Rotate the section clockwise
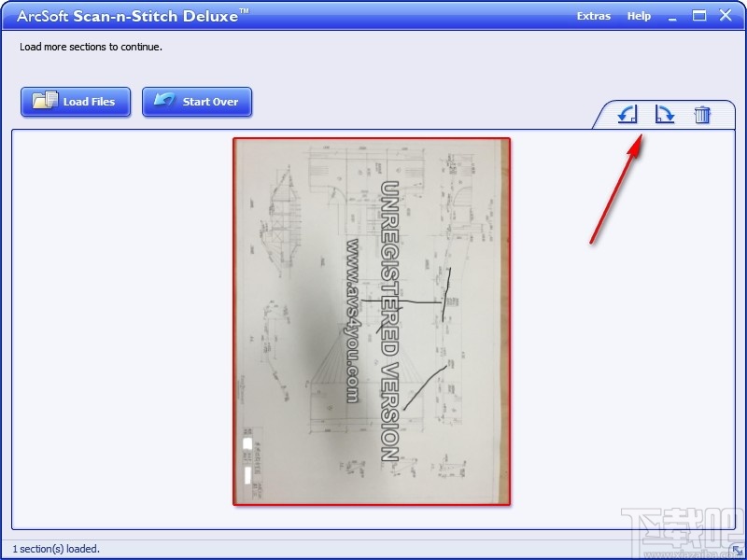 pyautogui.click(x=665, y=115)
